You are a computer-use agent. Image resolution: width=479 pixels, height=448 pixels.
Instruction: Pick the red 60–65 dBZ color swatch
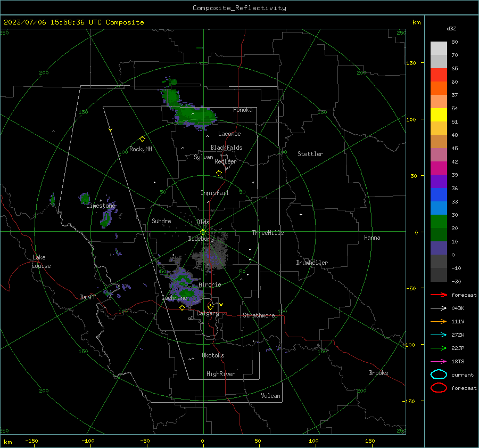(x=439, y=75)
